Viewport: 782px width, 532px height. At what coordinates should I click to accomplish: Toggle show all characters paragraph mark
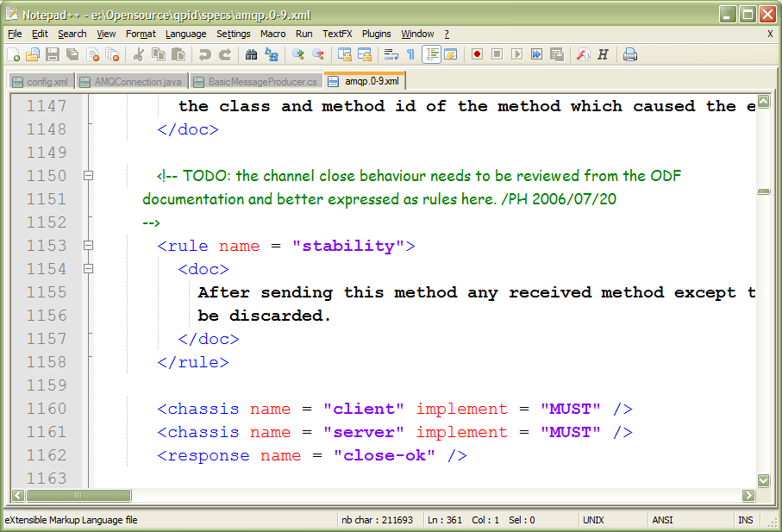(x=410, y=53)
